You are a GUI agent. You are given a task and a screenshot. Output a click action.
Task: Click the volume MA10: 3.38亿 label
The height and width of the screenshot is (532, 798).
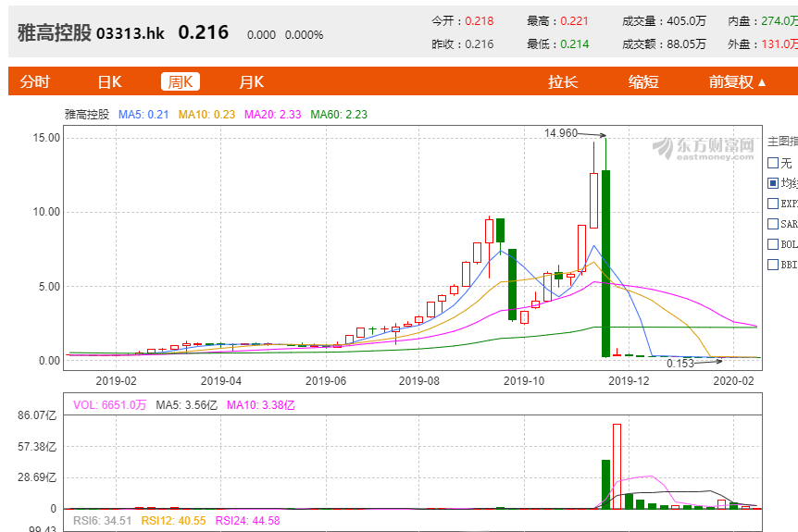coord(260,405)
